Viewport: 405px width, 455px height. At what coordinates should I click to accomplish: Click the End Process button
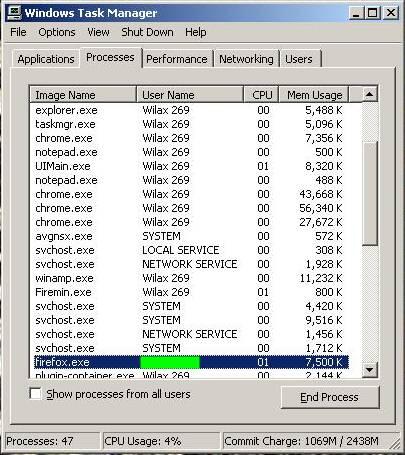pyautogui.click(x=330, y=397)
